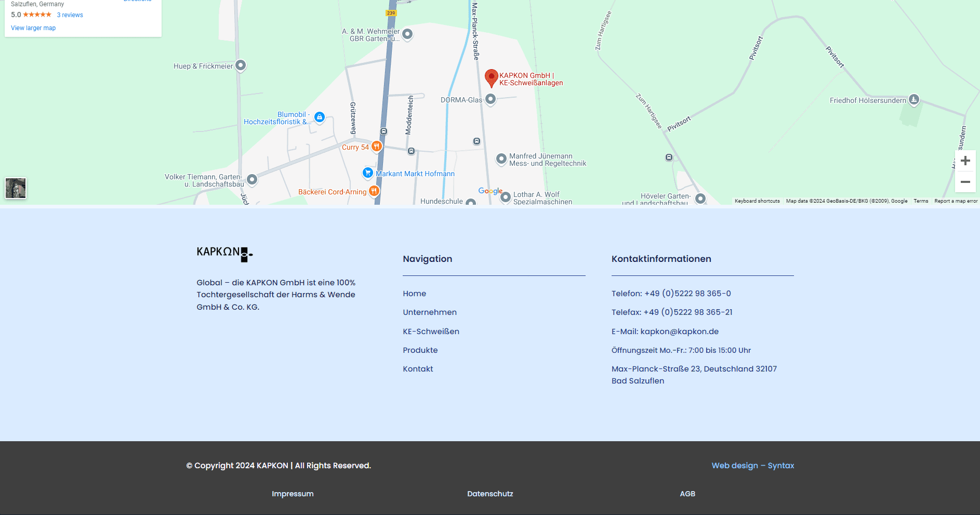Click the Curry 54 restaurant marker
Viewport: 980px width, 515px height.
(377, 147)
